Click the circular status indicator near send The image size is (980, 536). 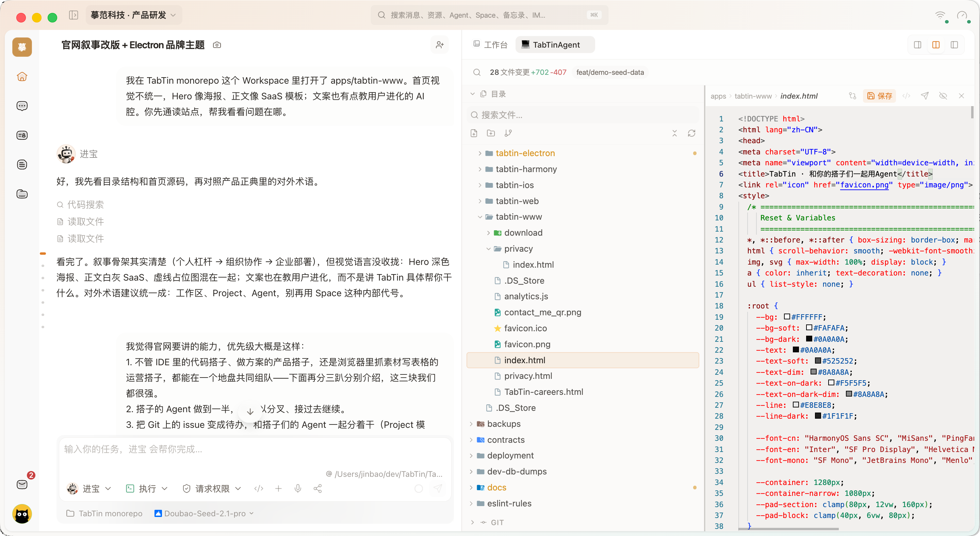coord(419,488)
